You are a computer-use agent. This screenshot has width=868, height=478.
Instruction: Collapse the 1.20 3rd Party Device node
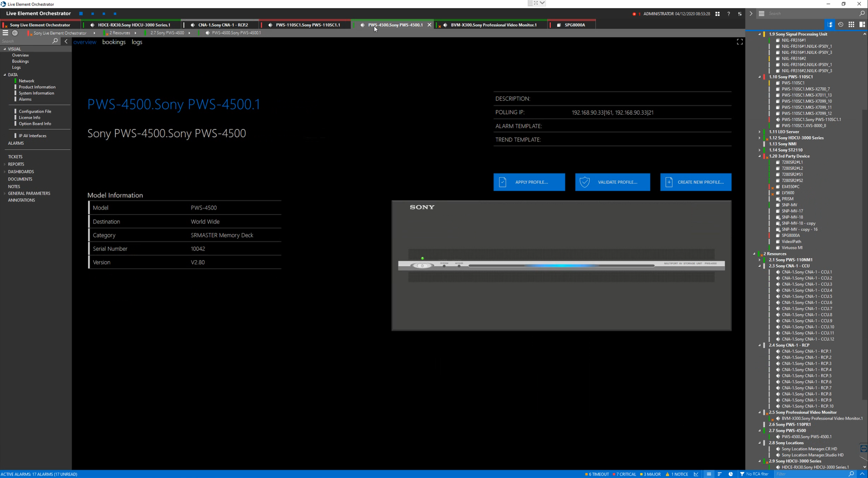[760, 156]
